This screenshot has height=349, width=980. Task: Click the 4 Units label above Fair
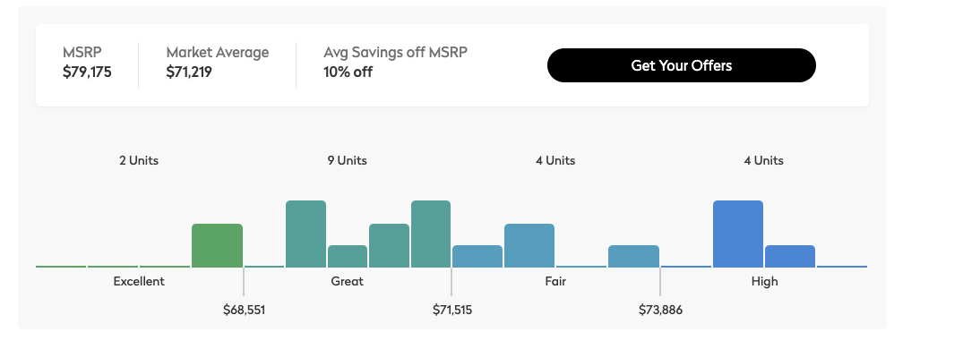point(555,160)
